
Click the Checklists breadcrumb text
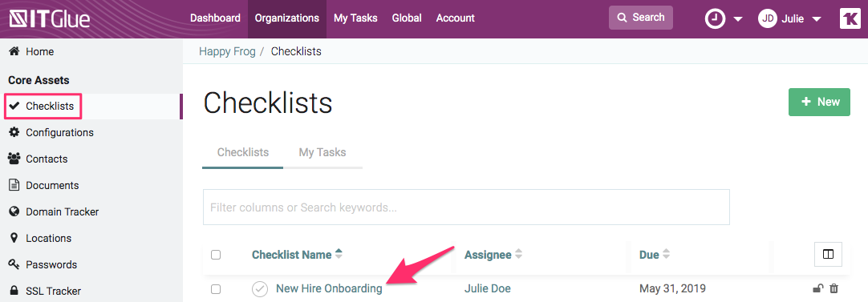(296, 51)
